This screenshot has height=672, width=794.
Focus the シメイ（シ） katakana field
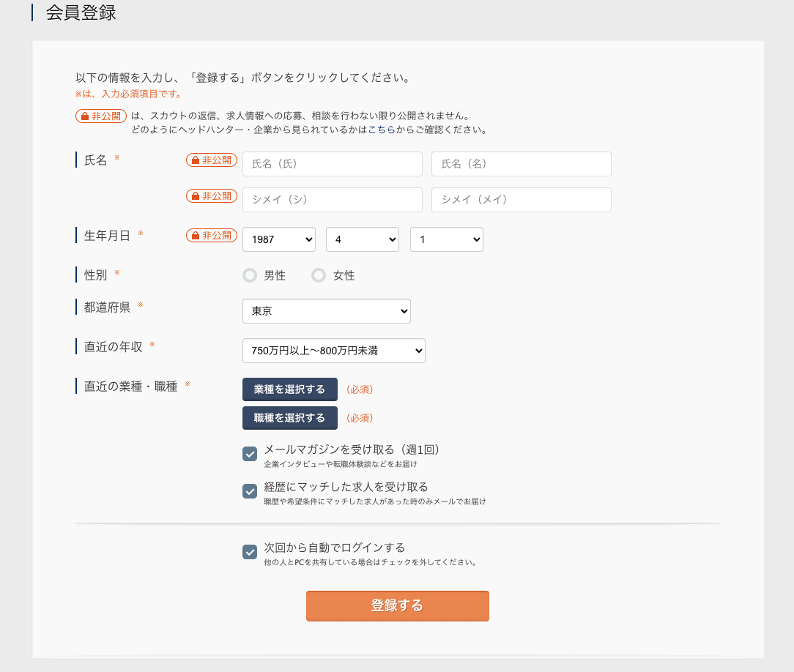333,200
